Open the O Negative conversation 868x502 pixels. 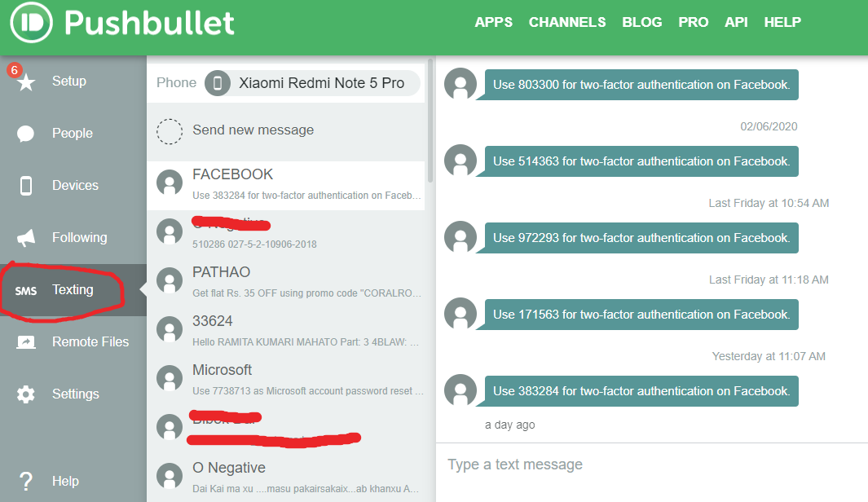(285, 478)
